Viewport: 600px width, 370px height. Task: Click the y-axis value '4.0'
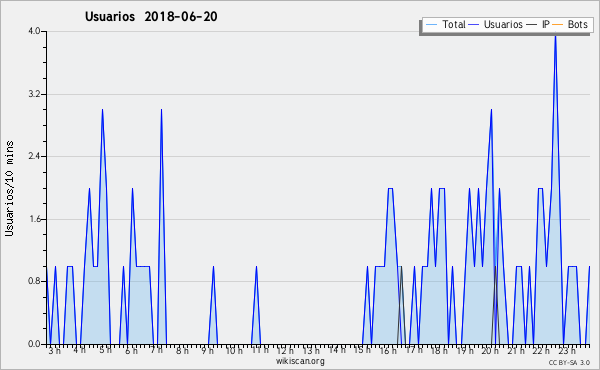(x=34, y=31)
